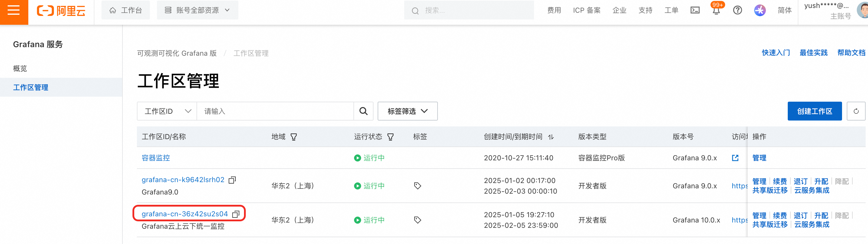The image size is (868, 244).
Task: Click 退订 for Grafana 9.0.x developer row
Action: point(800,182)
